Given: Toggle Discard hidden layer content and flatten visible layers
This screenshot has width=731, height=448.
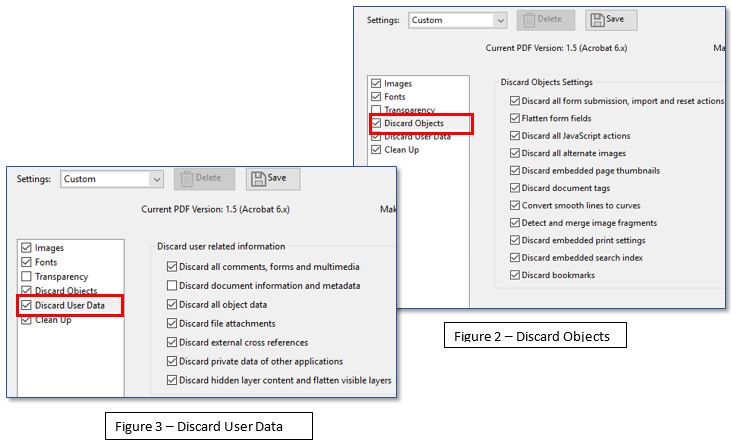Looking at the screenshot, I should pos(172,380).
